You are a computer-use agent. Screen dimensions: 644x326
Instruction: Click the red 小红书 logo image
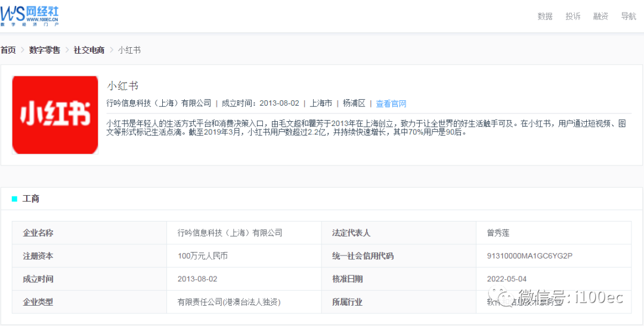[x=55, y=115]
